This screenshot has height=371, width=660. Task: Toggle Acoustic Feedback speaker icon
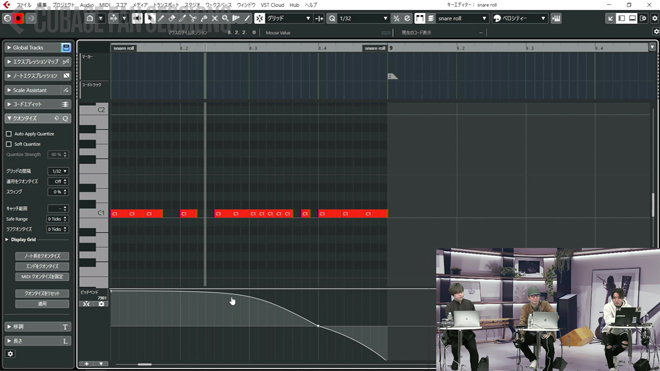pyautogui.click(x=137, y=19)
